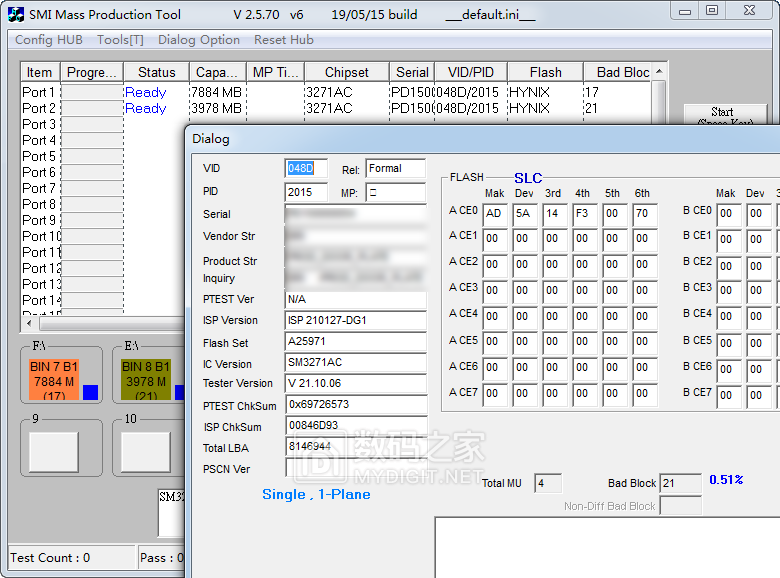Image resolution: width=780 pixels, height=578 pixels.
Task: Click the Test Count status text
Action: [x=50, y=558]
